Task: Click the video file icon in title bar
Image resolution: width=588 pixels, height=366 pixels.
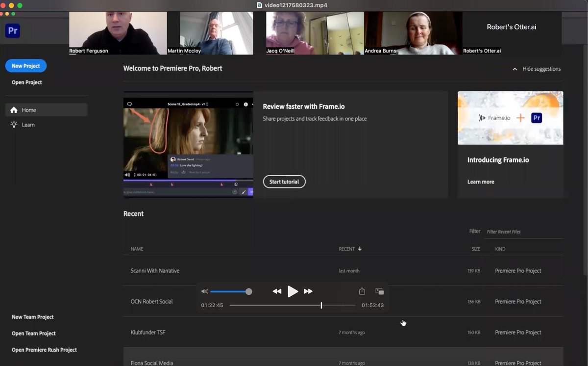Action: click(260, 5)
